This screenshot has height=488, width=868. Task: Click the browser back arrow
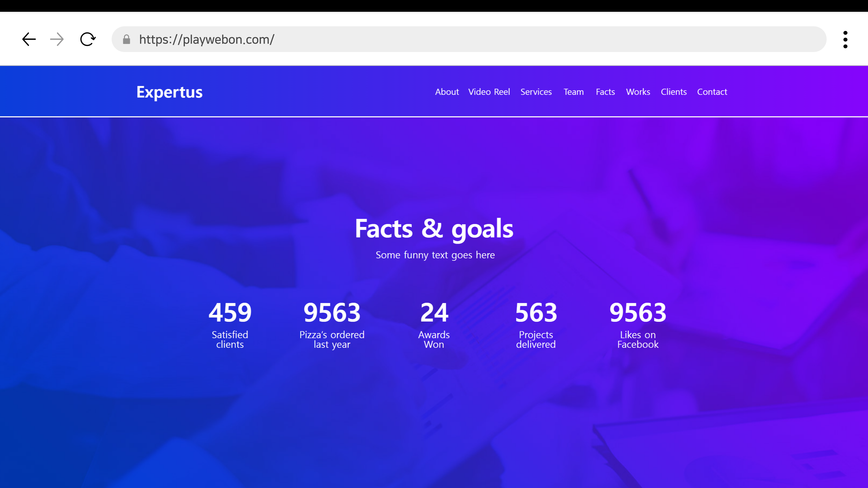29,39
